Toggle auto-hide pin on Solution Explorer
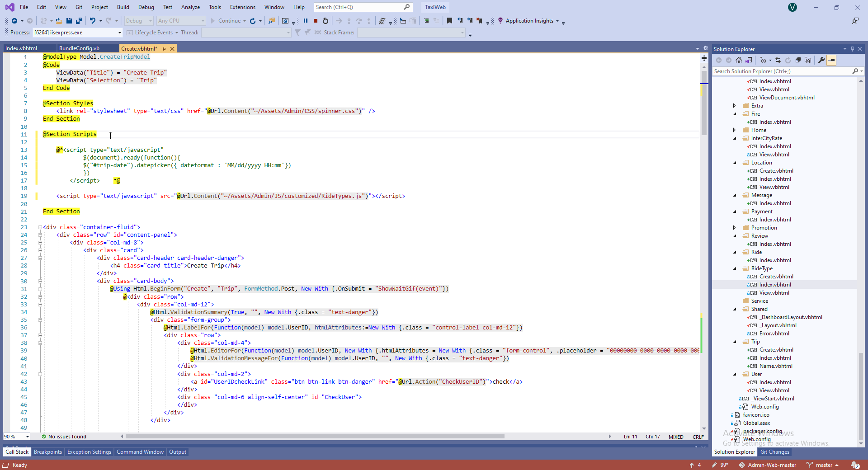 coord(852,49)
